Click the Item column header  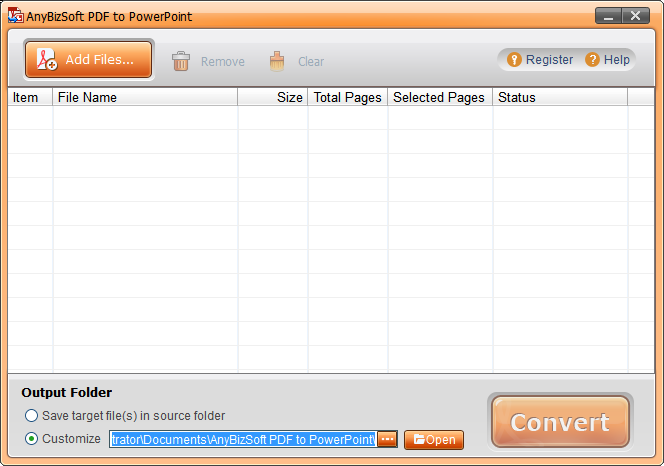click(30, 97)
